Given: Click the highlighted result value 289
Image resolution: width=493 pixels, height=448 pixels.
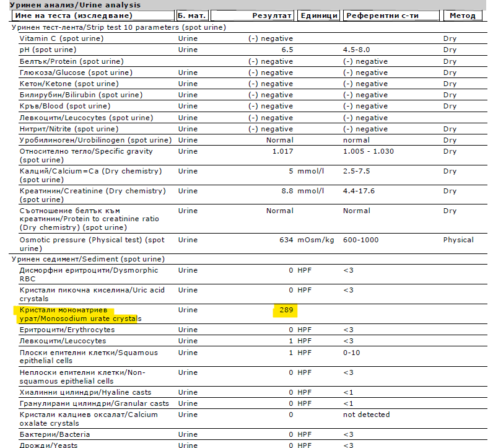Looking at the screenshot, I should point(285,310).
